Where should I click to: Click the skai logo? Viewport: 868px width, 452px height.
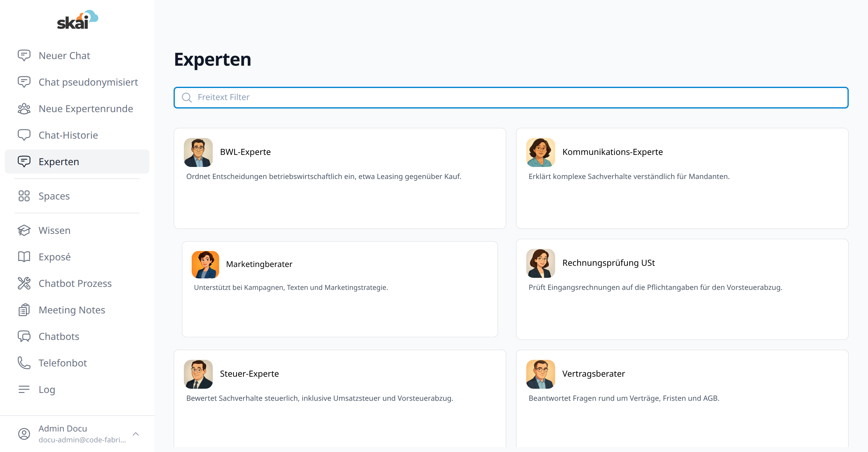click(x=77, y=20)
